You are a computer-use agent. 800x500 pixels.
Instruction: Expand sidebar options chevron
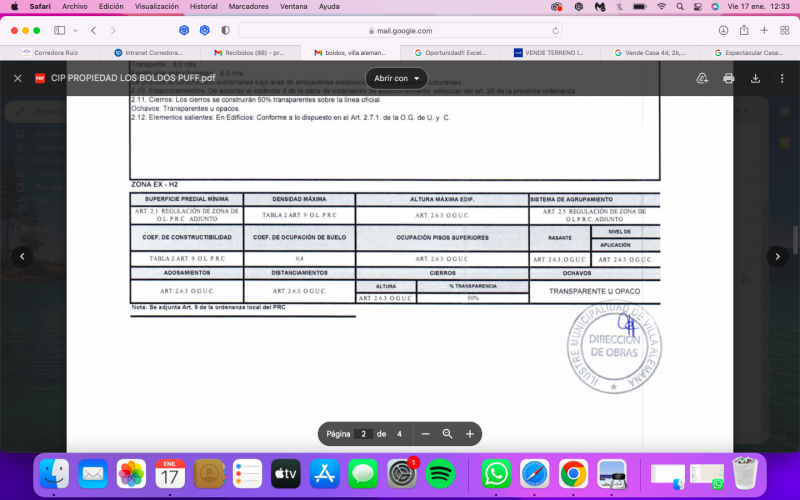click(x=76, y=31)
